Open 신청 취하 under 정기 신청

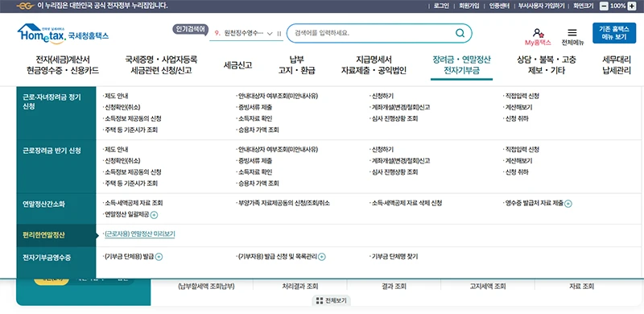coord(517,118)
